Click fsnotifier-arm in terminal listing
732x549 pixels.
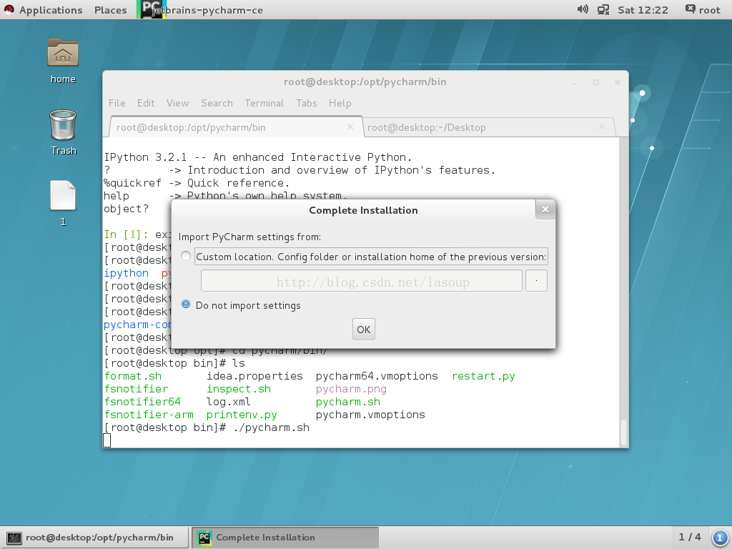(x=148, y=415)
